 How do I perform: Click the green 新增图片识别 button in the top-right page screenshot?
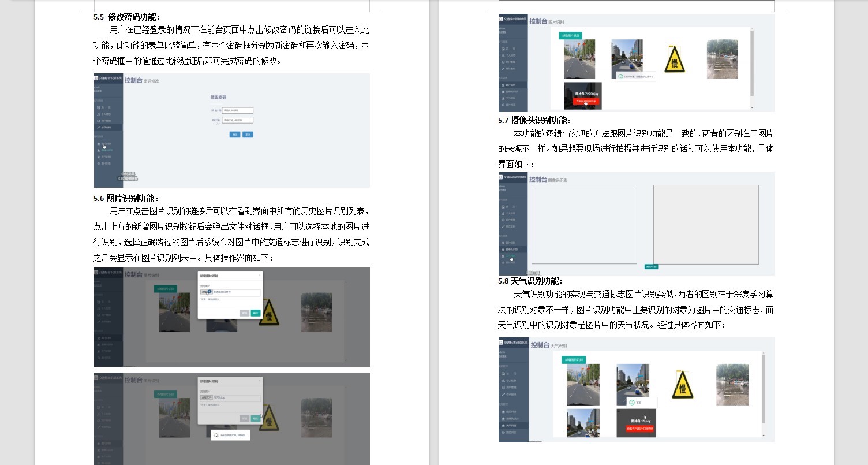coord(571,35)
